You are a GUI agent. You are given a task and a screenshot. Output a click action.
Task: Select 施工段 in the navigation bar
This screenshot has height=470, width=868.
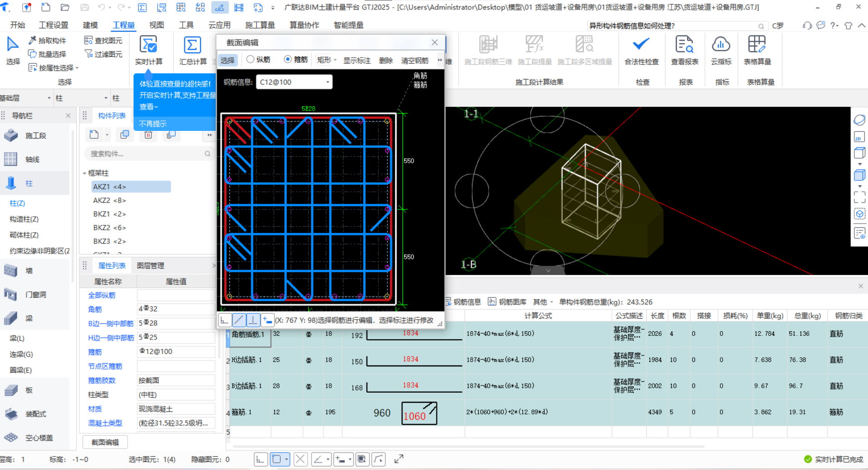[x=35, y=135]
